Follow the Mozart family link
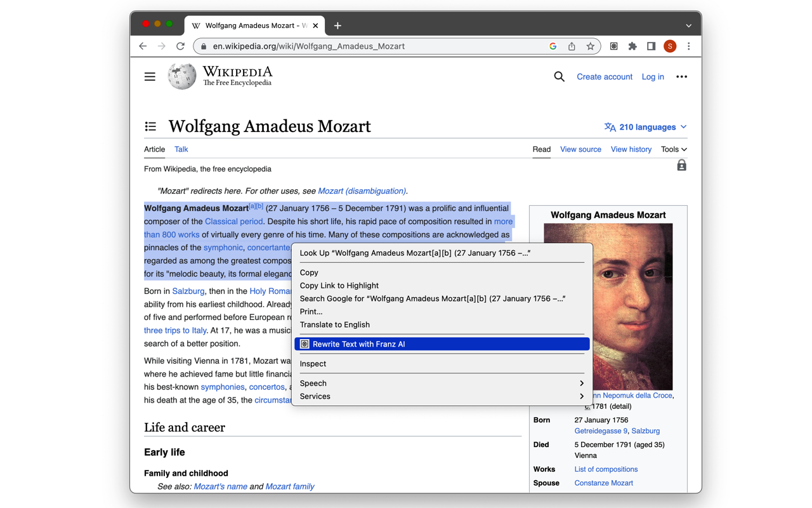This screenshot has height=508, width=812. (x=290, y=486)
